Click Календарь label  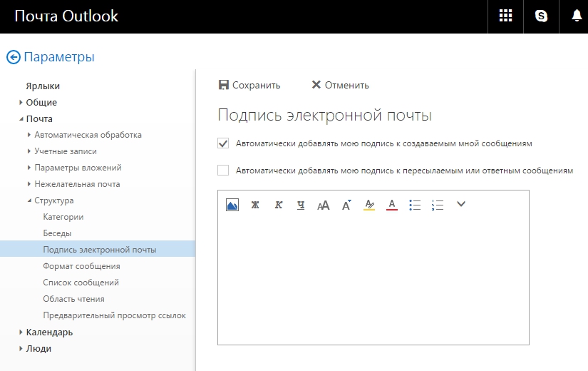(49, 332)
